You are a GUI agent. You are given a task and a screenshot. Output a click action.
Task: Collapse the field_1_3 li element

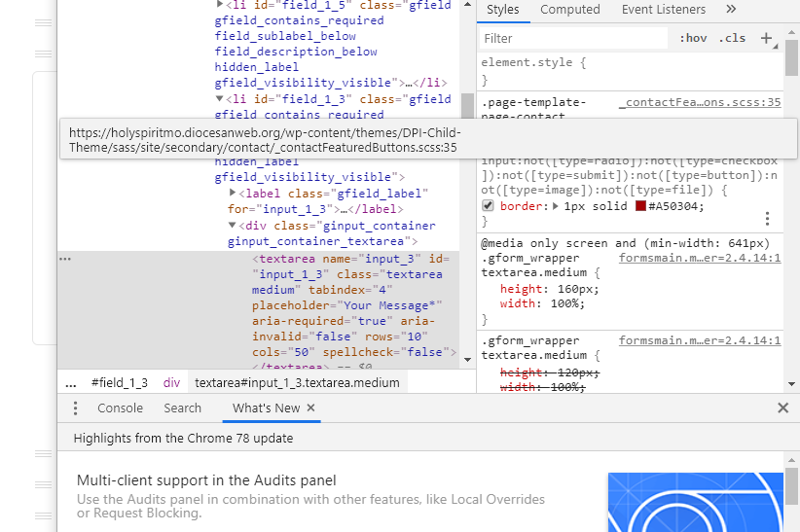point(219,99)
